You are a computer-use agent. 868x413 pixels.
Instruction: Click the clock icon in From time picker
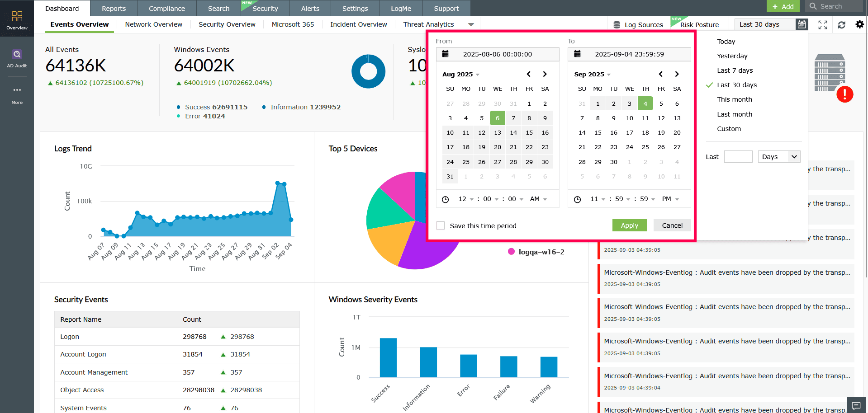[x=446, y=199]
